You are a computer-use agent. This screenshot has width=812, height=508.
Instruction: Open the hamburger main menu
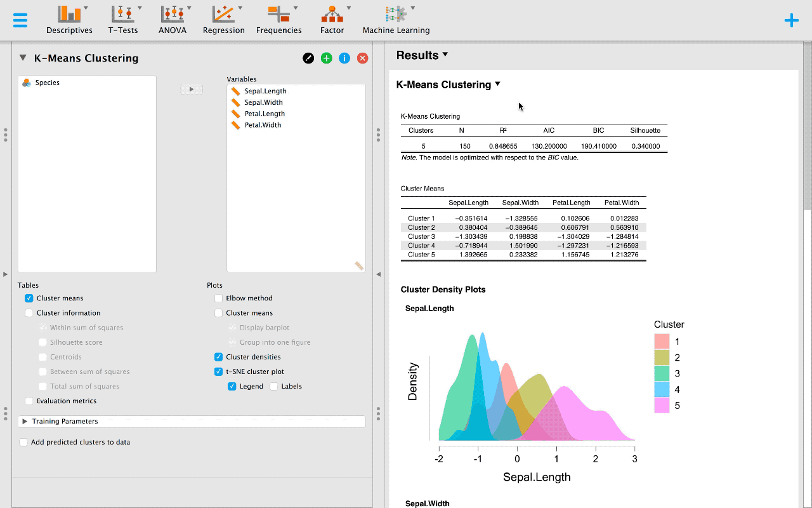(x=20, y=20)
